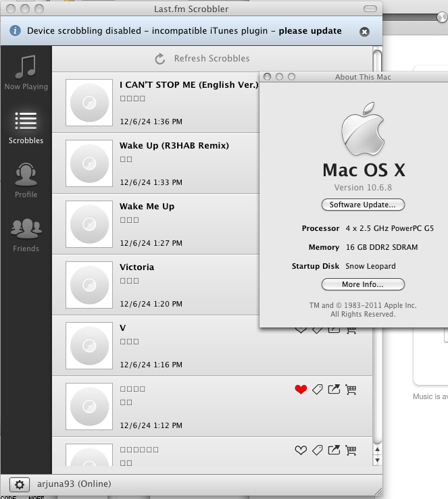This screenshot has height=499, width=448.
Task: Love the bottom partially visible track
Action: [x=301, y=450]
